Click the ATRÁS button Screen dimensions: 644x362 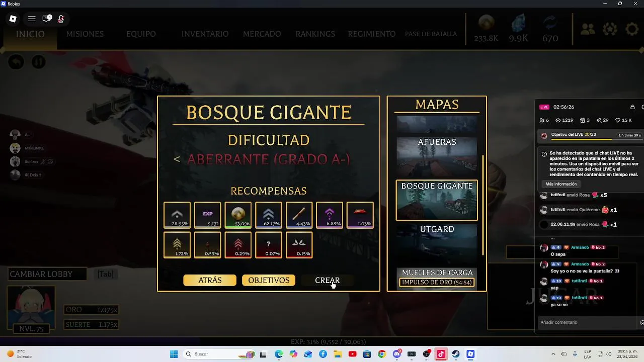[210, 280]
